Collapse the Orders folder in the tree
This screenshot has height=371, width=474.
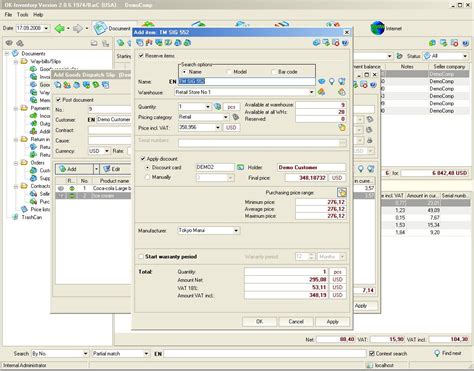pyautogui.click(x=16, y=163)
